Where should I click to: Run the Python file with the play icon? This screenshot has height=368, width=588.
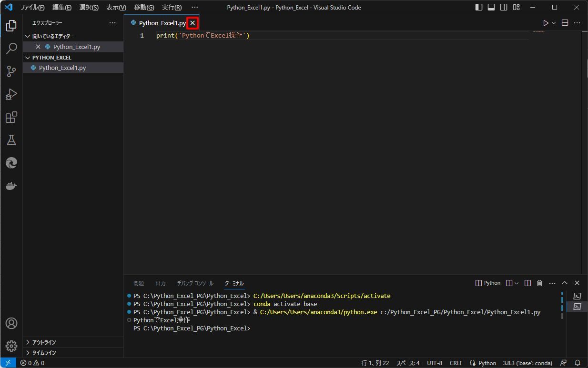tap(546, 23)
